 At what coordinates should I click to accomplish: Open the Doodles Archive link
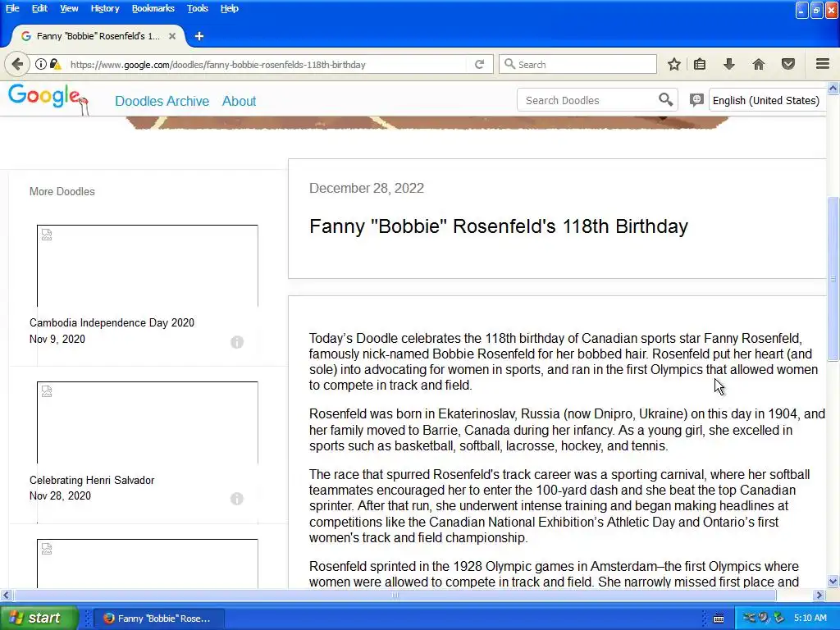(x=162, y=101)
